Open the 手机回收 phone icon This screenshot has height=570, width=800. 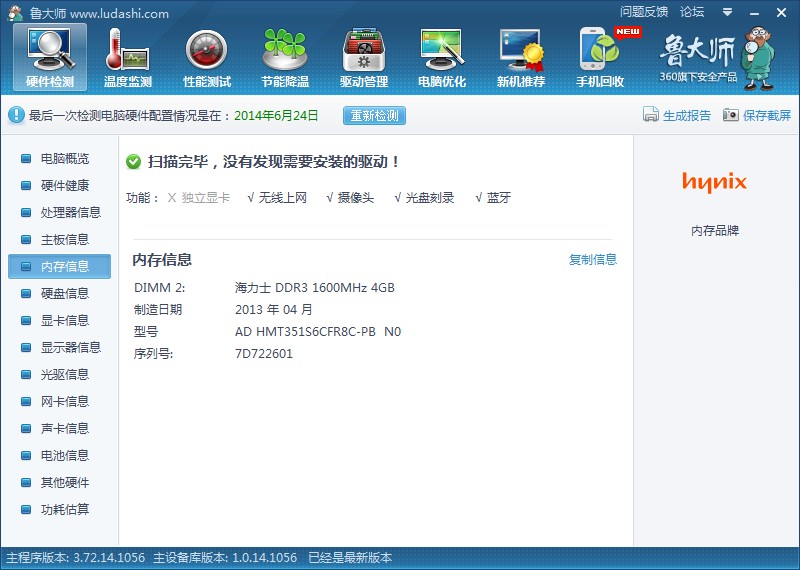pos(600,58)
